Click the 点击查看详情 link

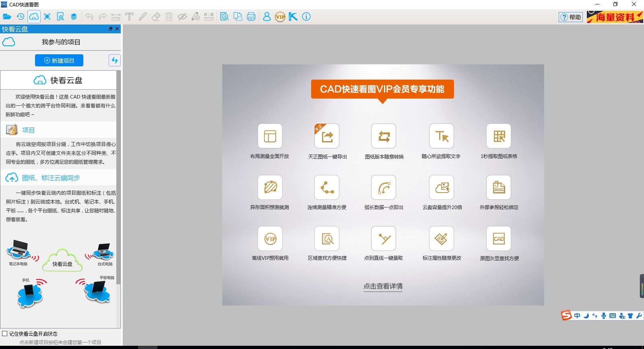pyautogui.click(x=383, y=286)
